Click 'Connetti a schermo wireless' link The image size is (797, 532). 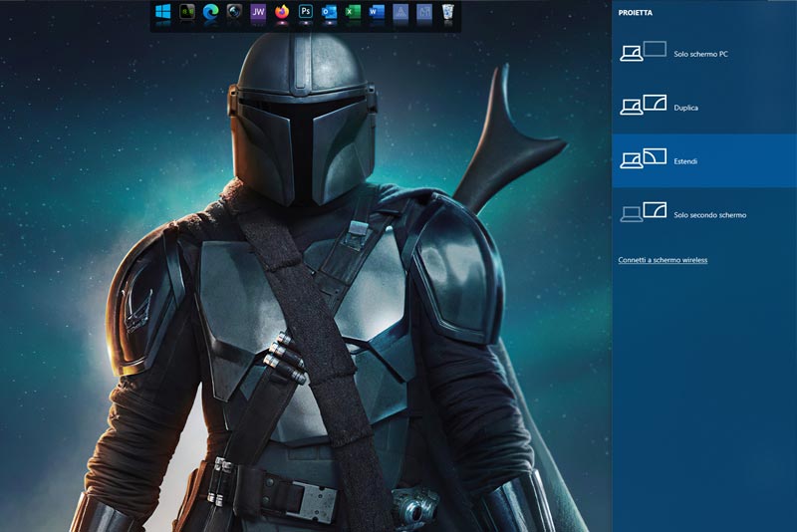[x=663, y=260]
